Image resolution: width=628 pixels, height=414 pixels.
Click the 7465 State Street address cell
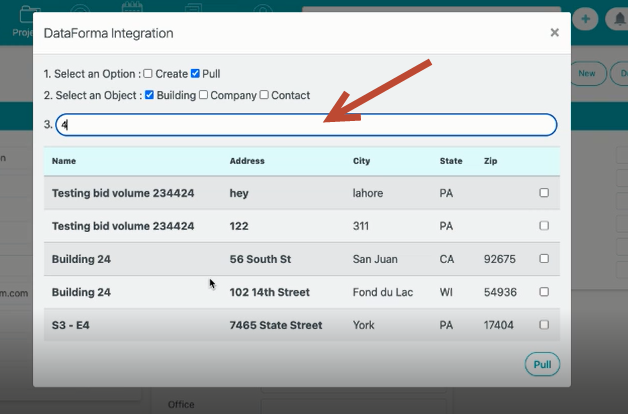[x=276, y=325]
